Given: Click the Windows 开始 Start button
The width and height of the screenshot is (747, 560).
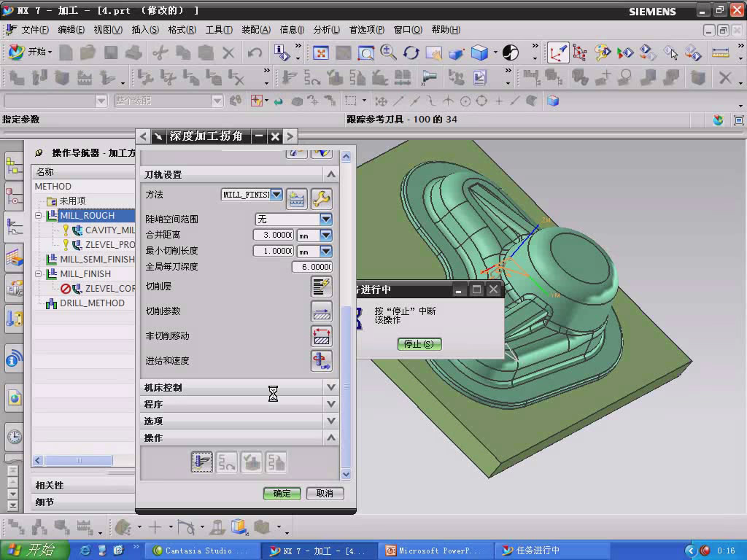Looking at the screenshot, I should [35, 550].
